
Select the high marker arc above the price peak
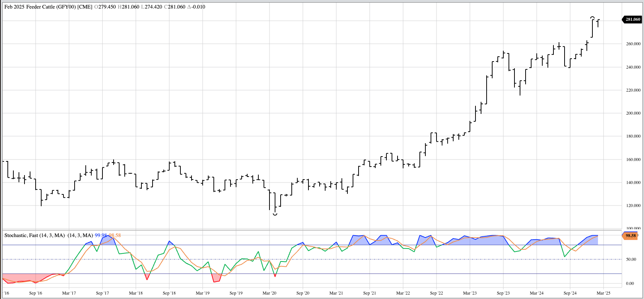[x=593, y=17]
